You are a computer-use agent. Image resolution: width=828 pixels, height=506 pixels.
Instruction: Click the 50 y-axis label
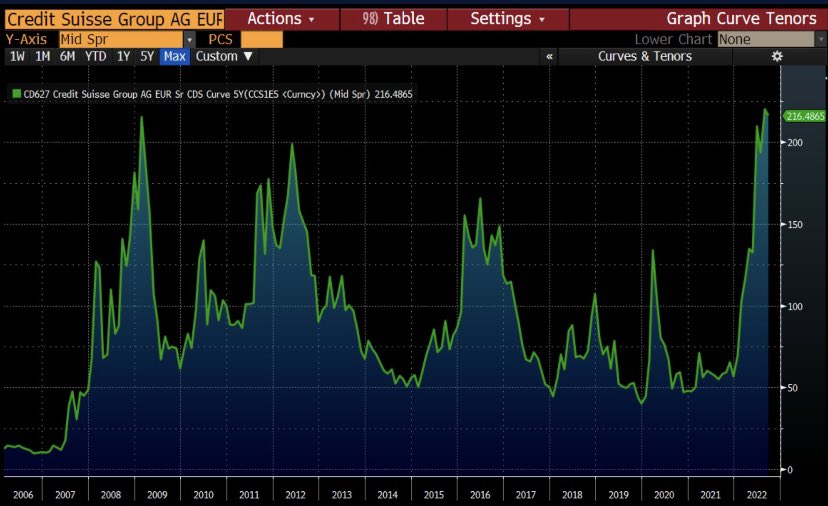coord(792,388)
